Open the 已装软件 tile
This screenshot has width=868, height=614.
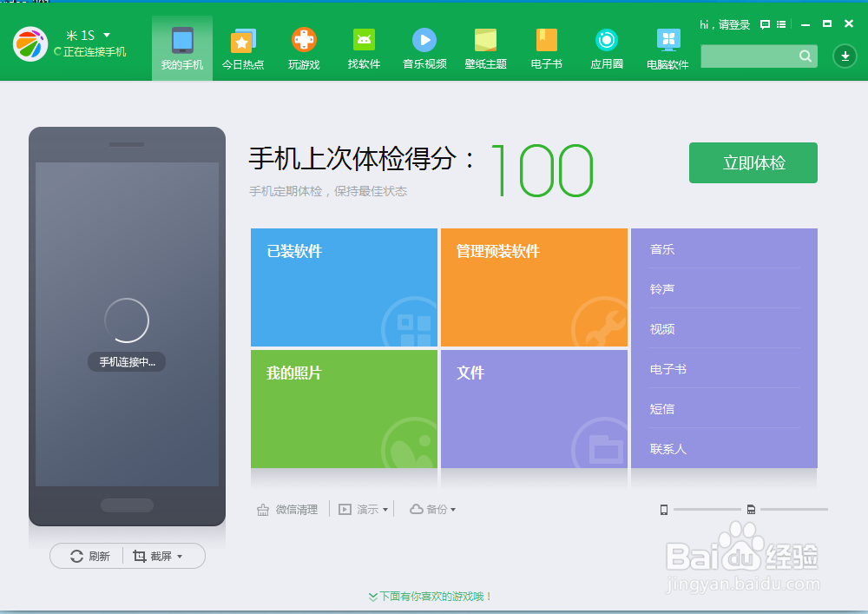[344, 287]
